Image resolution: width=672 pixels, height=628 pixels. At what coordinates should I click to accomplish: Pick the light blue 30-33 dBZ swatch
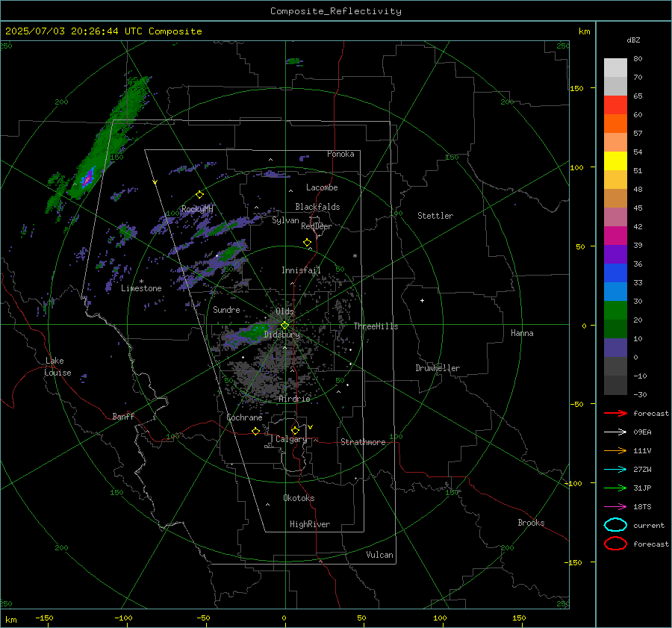(x=615, y=292)
